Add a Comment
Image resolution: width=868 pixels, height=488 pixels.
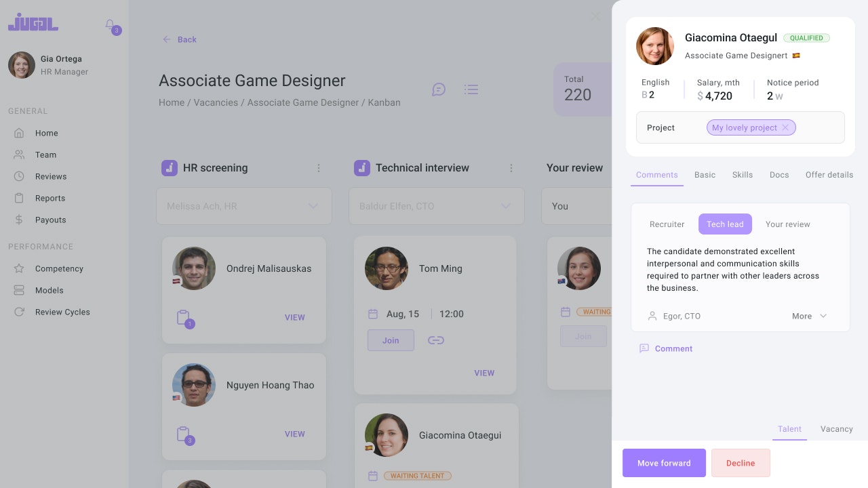[x=666, y=348]
